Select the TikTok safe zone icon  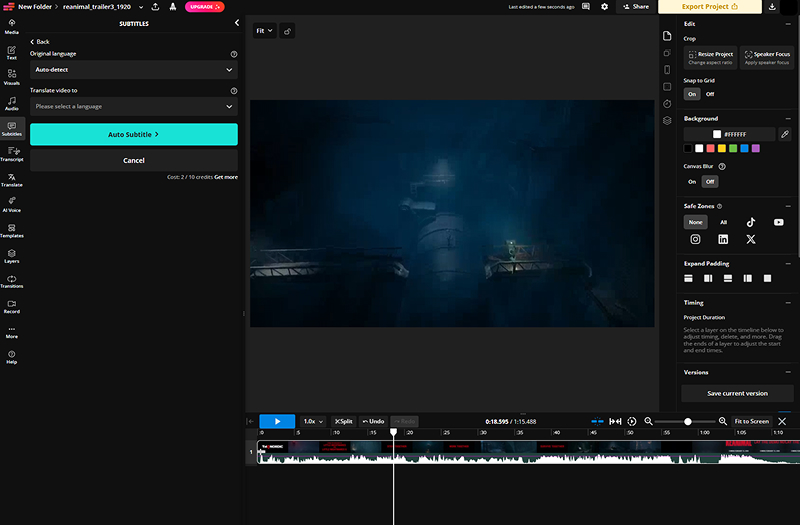pyautogui.click(x=751, y=222)
